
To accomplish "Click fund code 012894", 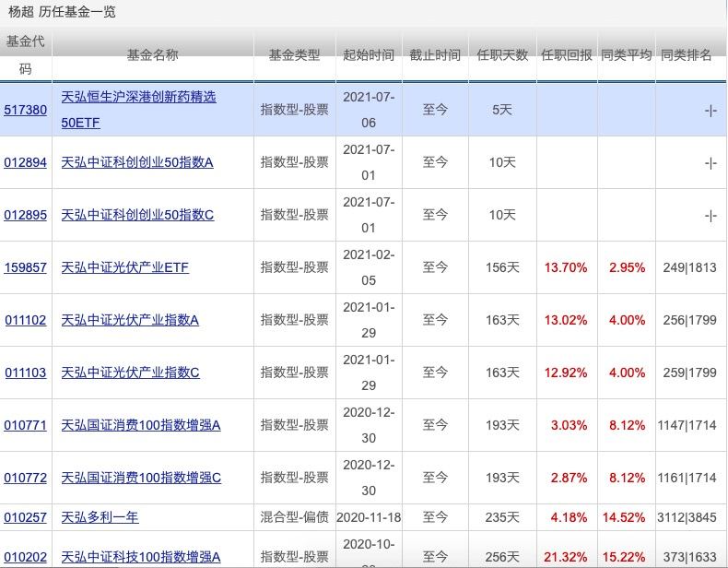I will pos(26,162).
